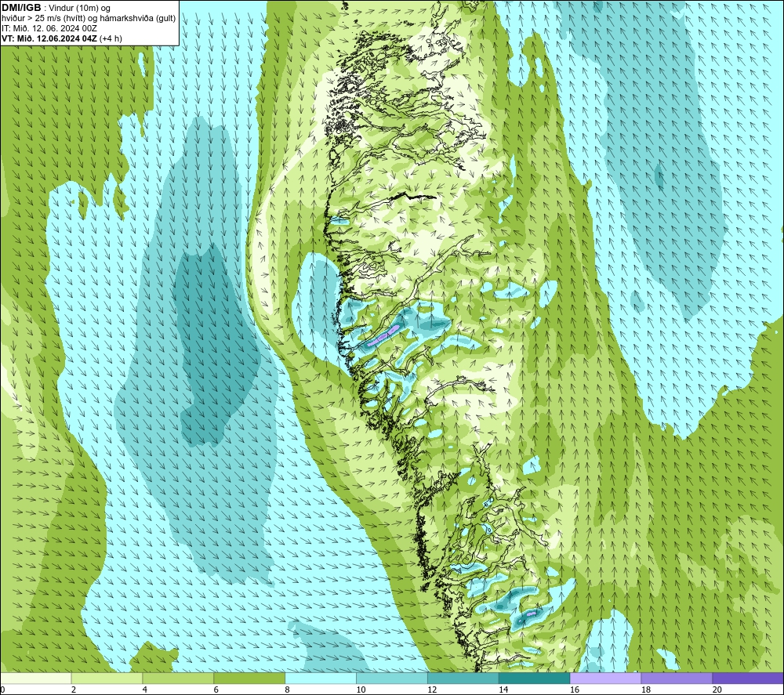Click the 'IT: Mið. 12. 06. 2024 00Z' line
Viewport: 784px width, 695px height.
49,28
